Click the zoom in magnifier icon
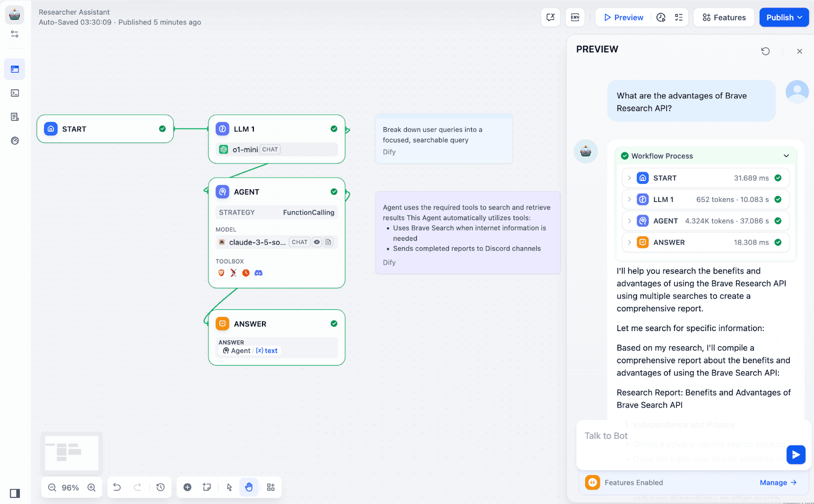 (92, 488)
